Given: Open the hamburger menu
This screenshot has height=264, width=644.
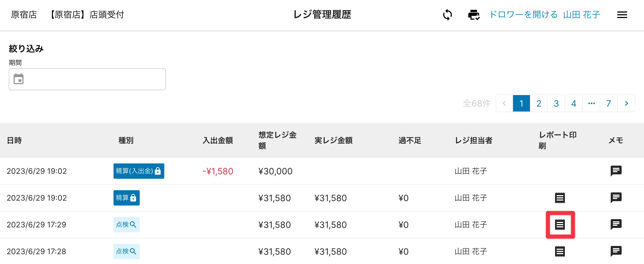Looking at the screenshot, I should (622, 15).
